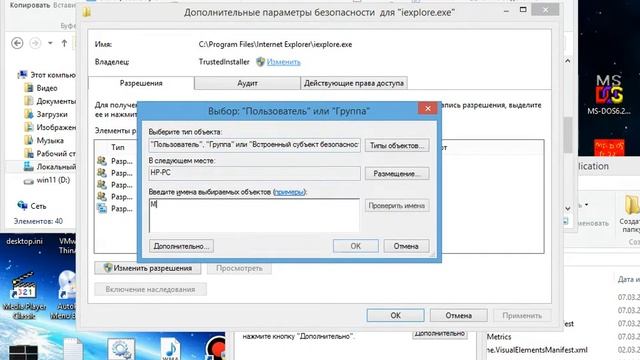
Task: Click the 'HP-PC' location field
Action: click(254, 173)
